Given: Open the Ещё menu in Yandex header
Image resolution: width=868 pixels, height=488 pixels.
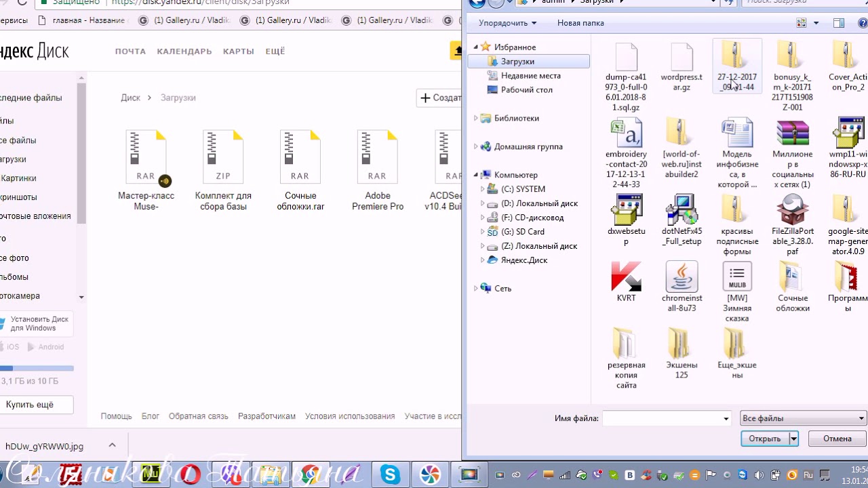Looking at the screenshot, I should (x=275, y=52).
